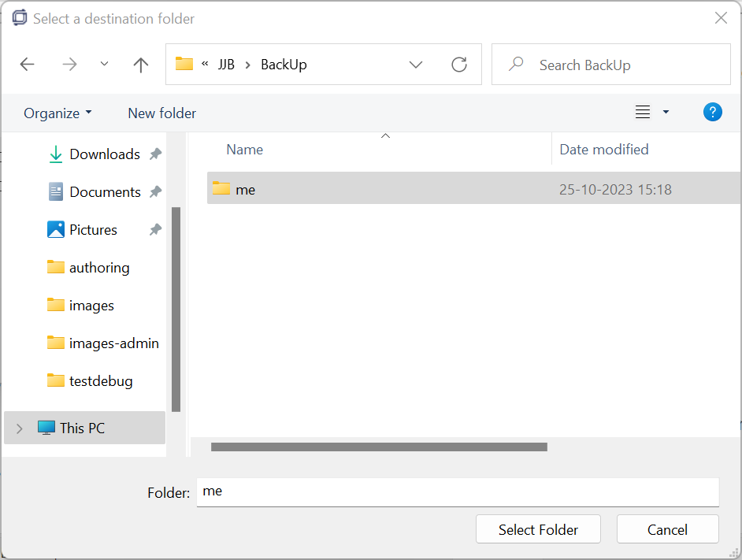Unpin Downloads using its pin icon
742x560 pixels.
coord(156,154)
